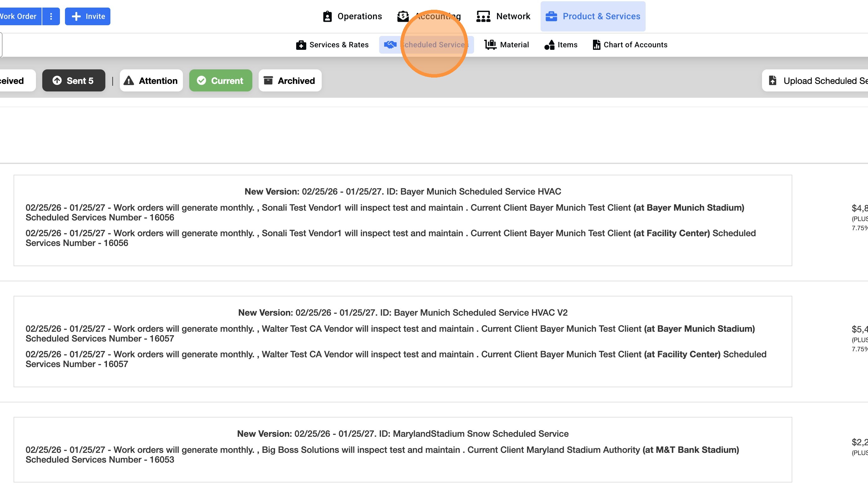The image size is (868, 485).
Task: Click the Items shapes icon
Action: 549,45
